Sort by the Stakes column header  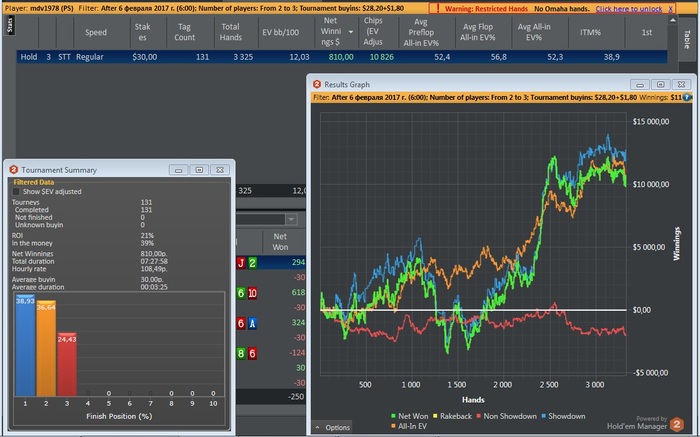point(142,32)
